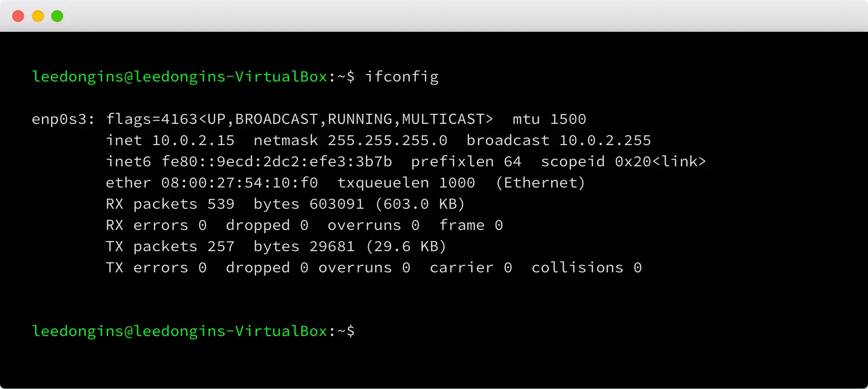Click the terminal window title bar
The height and width of the screenshot is (389, 868).
(x=434, y=15)
